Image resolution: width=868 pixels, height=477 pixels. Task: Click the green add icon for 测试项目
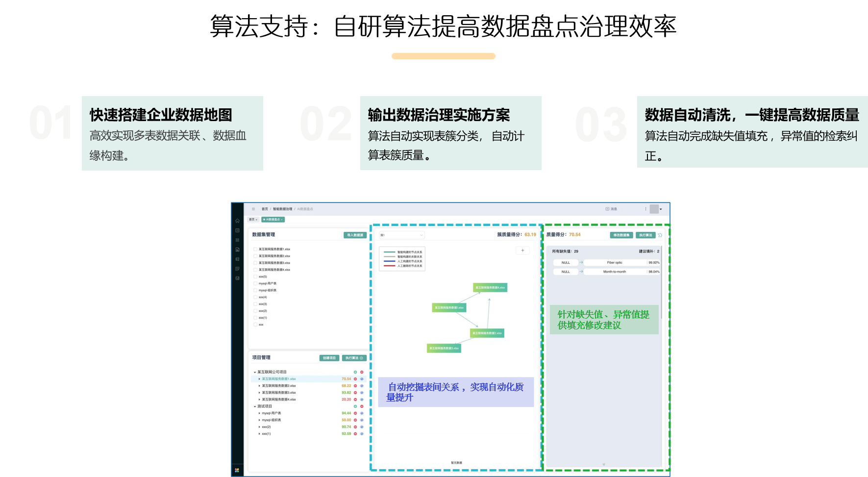coord(355,406)
